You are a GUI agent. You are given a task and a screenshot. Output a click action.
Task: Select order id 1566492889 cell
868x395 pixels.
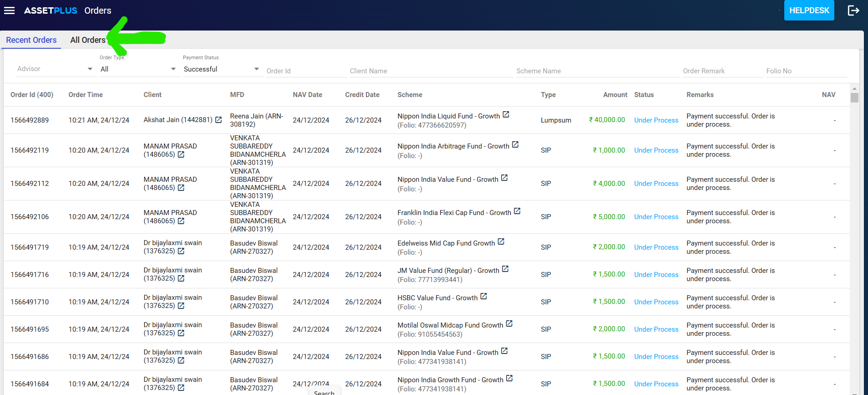tap(30, 120)
